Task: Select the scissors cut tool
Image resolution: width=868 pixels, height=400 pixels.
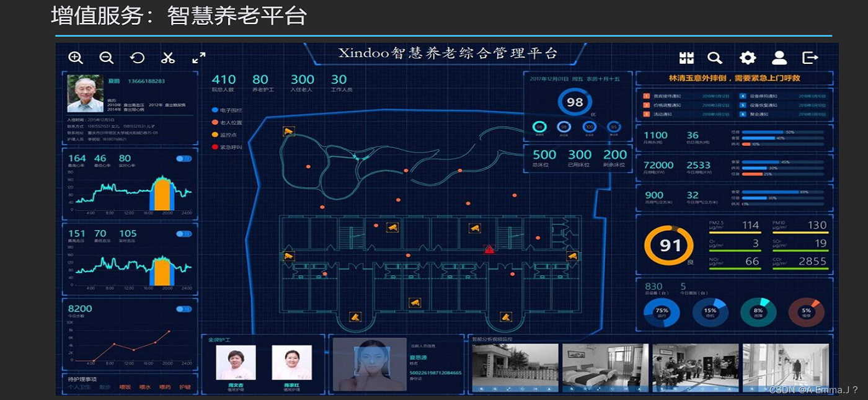Action: coord(167,57)
